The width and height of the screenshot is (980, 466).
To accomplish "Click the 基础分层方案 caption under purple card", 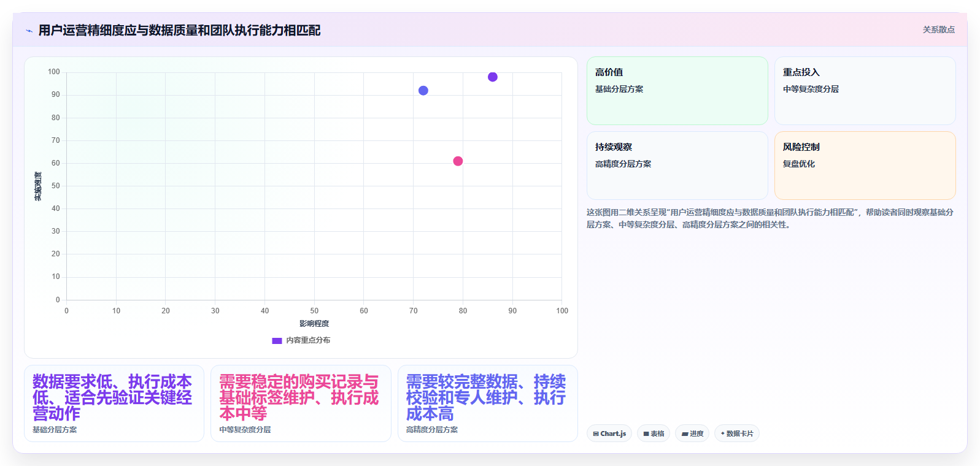I will pyautogui.click(x=55, y=430).
